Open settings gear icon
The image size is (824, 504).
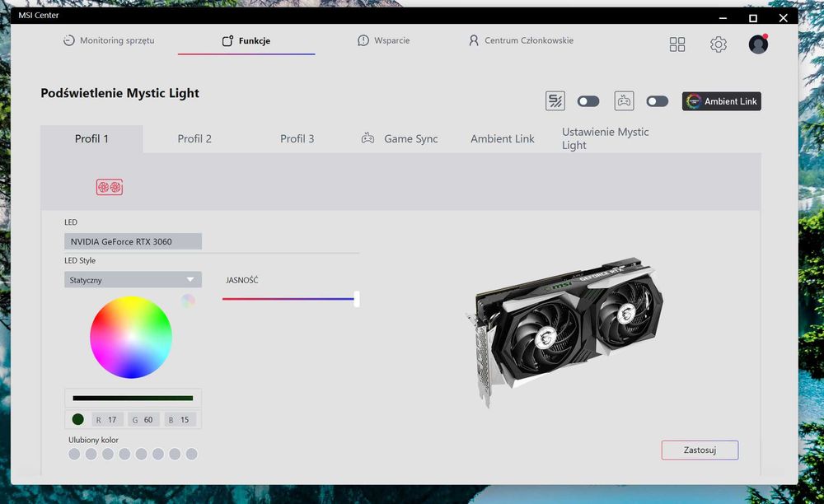(x=719, y=44)
